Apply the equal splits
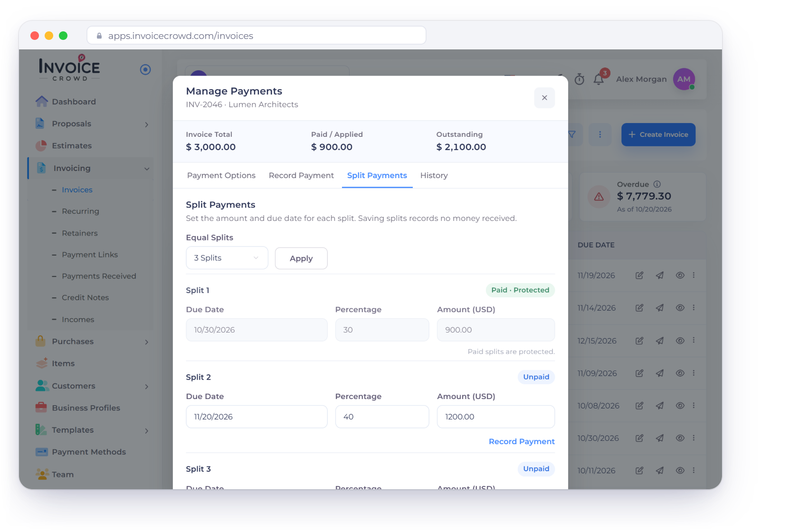Viewport: 798px width, 532px height. (301, 258)
